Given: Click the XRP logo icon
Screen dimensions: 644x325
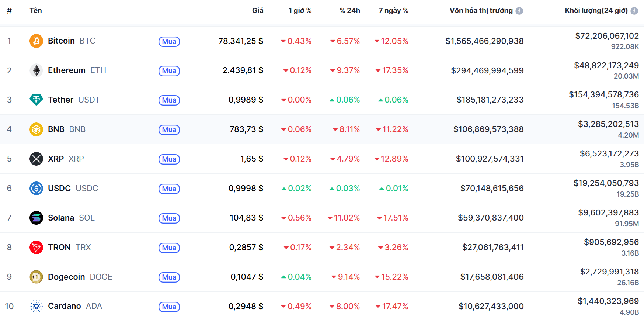Looking at the screenshot, I should (36, 159).
